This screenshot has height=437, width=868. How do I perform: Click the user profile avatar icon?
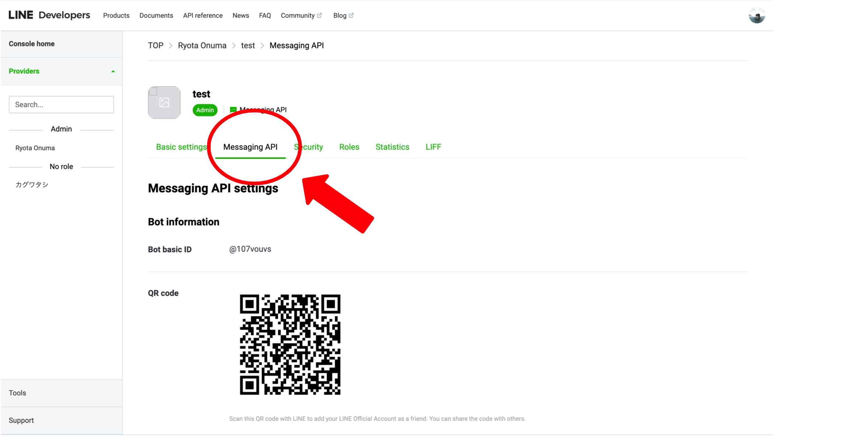pyautogui.click(x=757, y=15)
